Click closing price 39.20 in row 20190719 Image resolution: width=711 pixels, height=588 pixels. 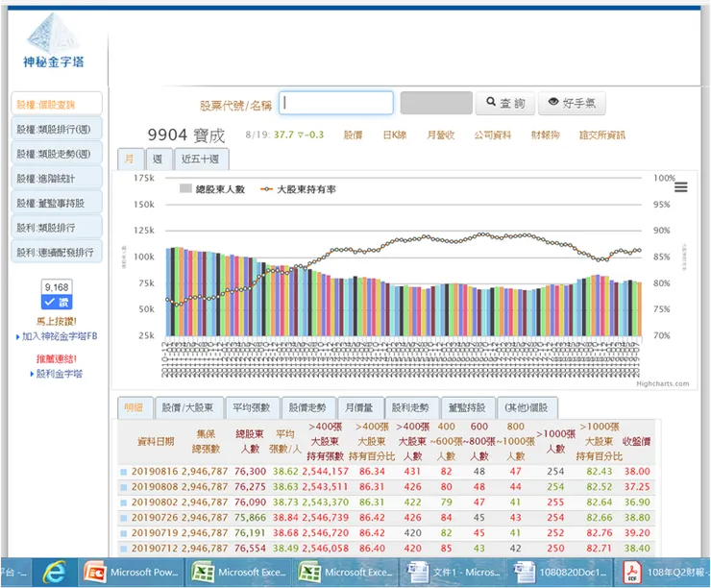637,533
